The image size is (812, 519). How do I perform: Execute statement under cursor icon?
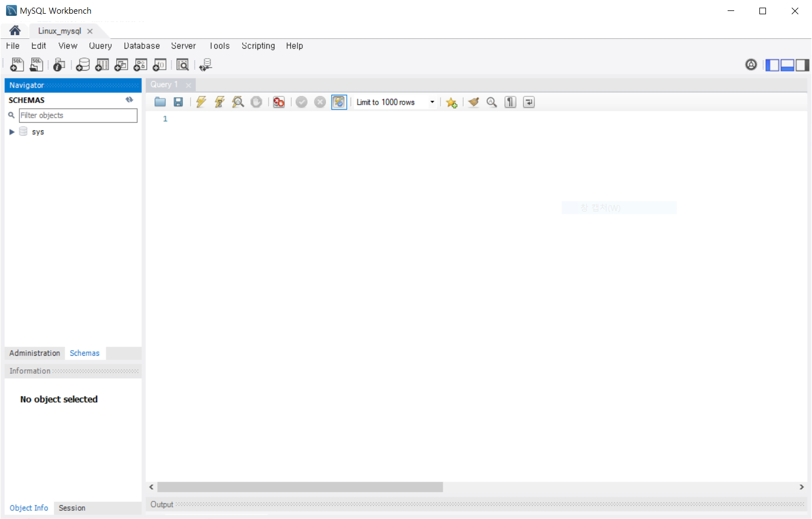(220, 102)
